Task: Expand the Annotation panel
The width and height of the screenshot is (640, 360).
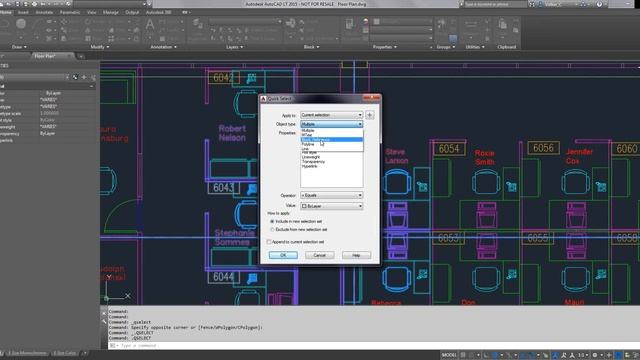Action: [x=163, y=47]
